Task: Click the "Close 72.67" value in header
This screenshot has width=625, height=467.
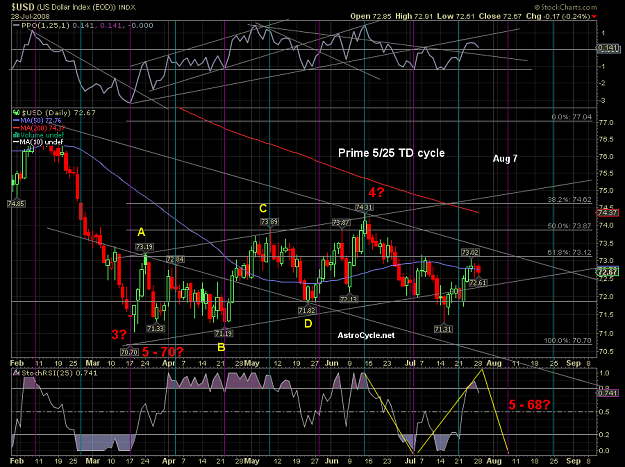Action: pyautogui.click(x=500, y=16)
